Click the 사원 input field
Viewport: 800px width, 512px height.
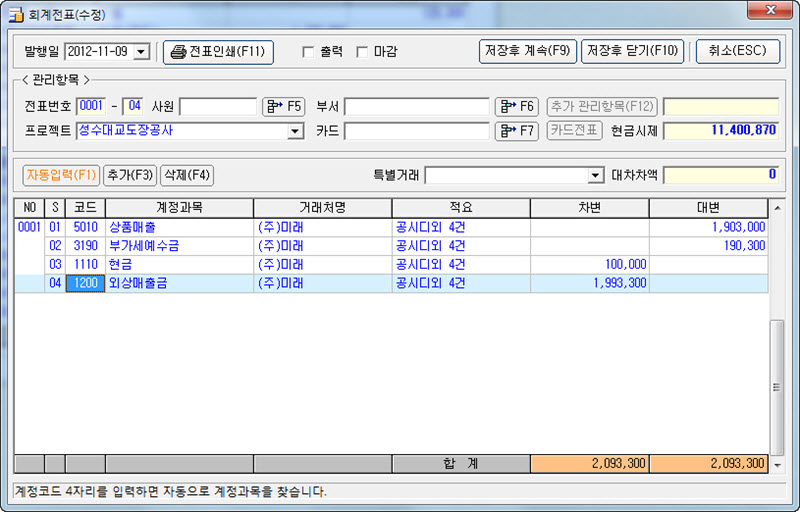coord(218,107)
